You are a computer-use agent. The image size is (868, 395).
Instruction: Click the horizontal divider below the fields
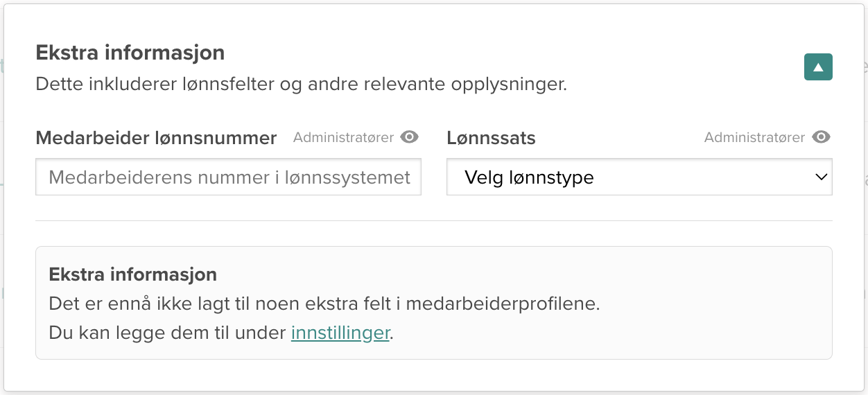[x=434, y=220]
